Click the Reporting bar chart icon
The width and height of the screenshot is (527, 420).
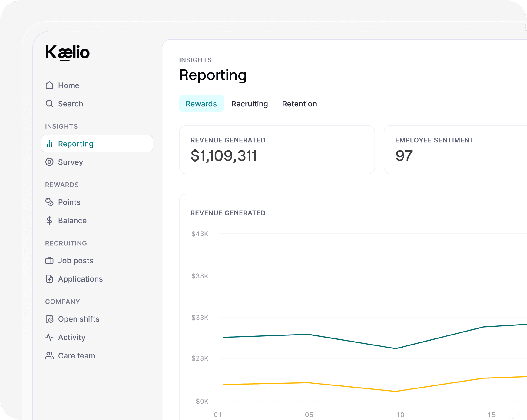(49, 144)
